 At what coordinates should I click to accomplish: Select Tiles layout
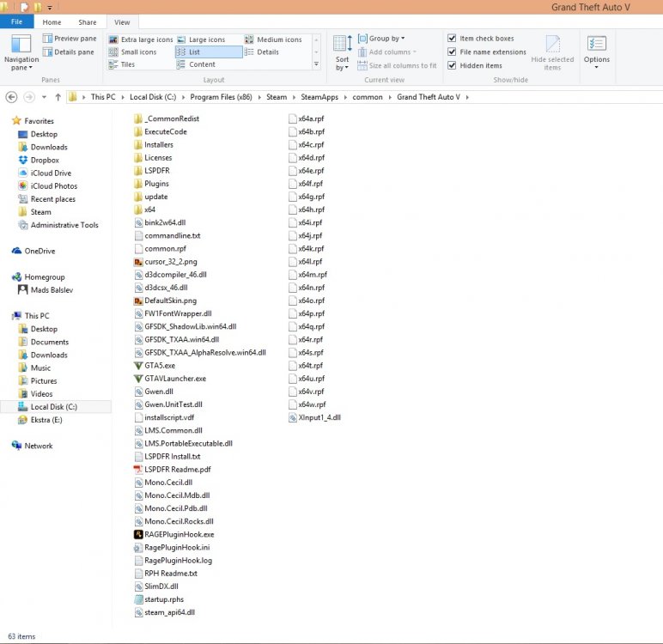[x=122, y=64]
